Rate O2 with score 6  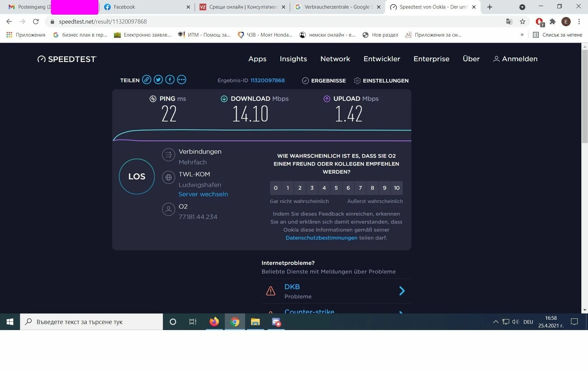tap(348, 188)
